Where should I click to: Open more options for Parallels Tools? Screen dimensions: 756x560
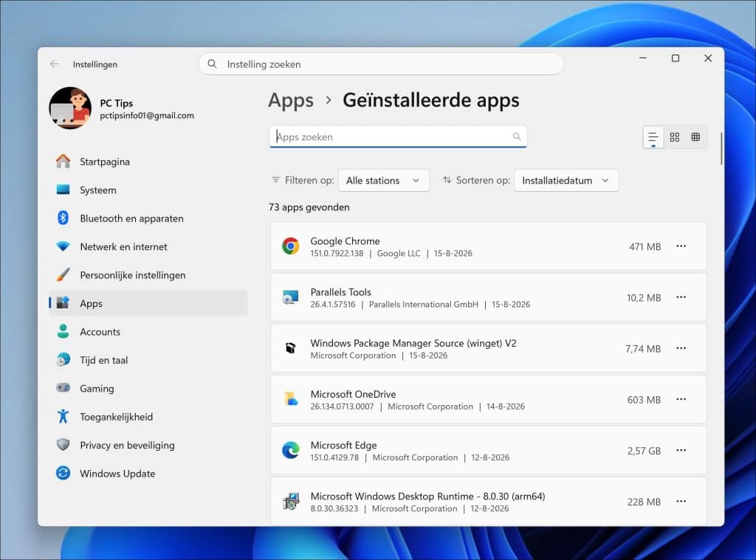tap(681, 297)
